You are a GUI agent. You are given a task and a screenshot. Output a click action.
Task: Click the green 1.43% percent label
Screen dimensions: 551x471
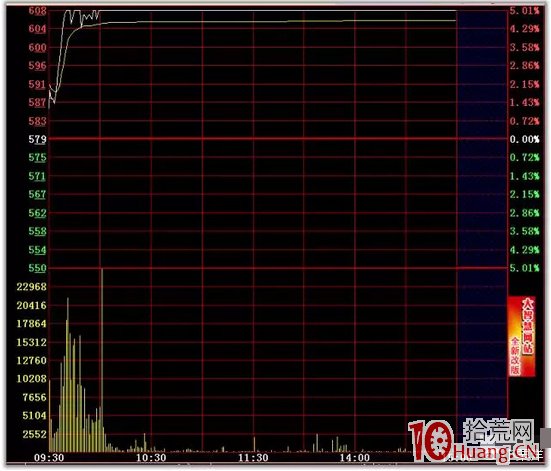coord(524,176)
